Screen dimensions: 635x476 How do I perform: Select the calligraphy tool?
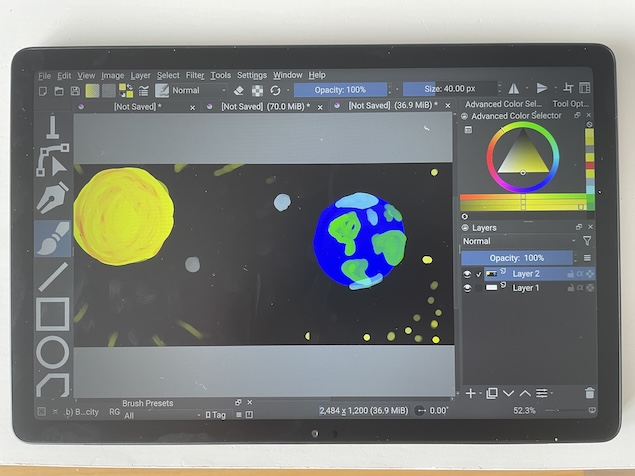pyautogui.click(x=53, y=127)
